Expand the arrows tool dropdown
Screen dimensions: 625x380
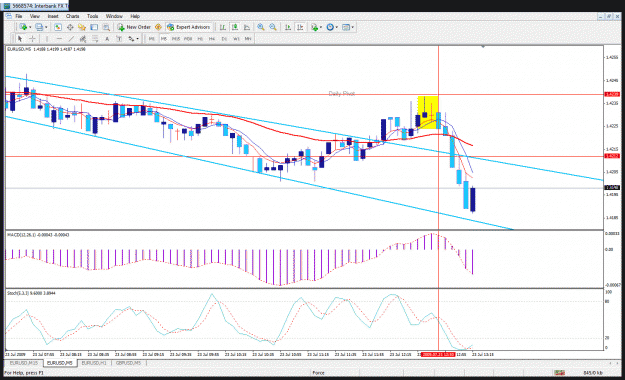pos(138,39)
